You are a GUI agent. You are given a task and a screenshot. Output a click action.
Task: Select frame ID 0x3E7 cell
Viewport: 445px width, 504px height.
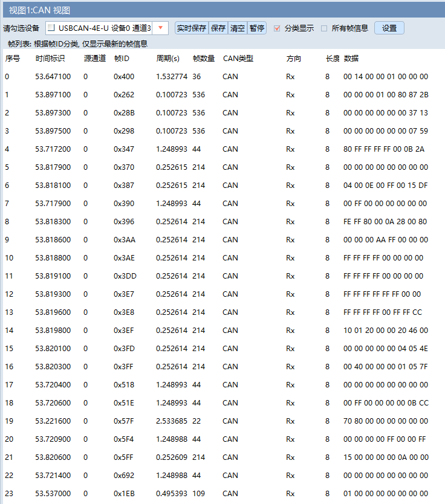tap(124, 294)
